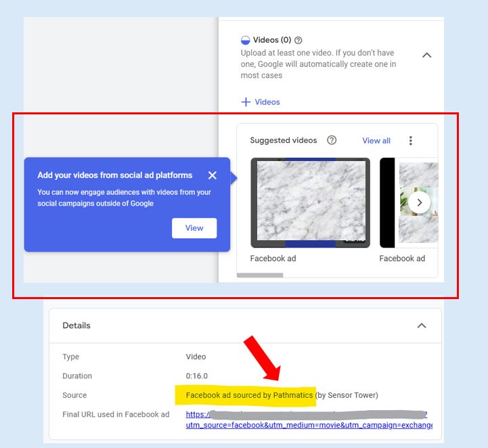Click the Source text mentioning Pathmatics
Screen dimensions: 488x448
282,395
